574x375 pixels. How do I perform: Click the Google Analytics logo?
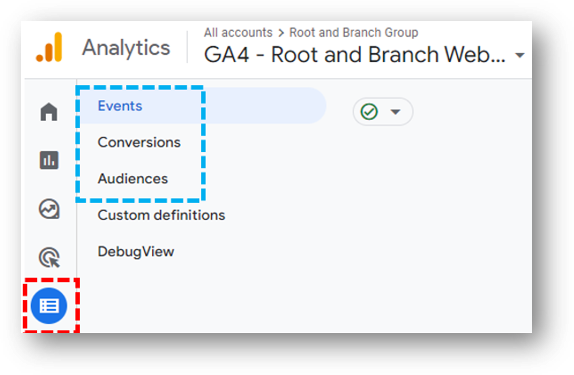point(49,47)
